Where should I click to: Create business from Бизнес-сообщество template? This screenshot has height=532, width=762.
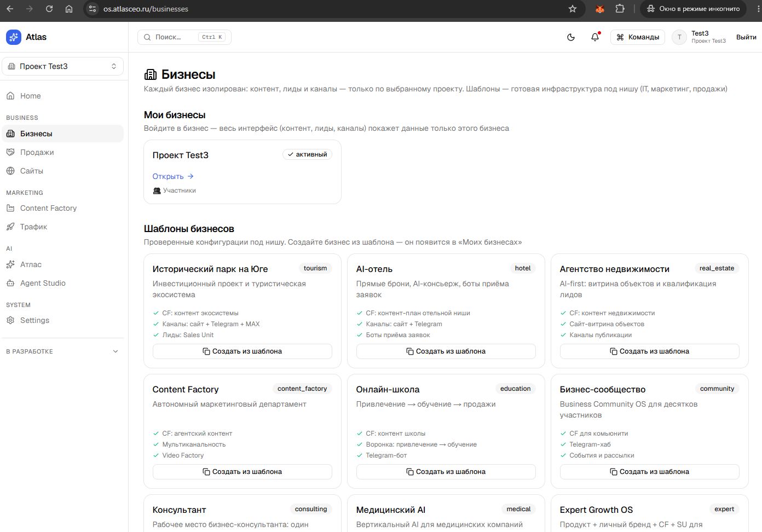click(650, 472)
